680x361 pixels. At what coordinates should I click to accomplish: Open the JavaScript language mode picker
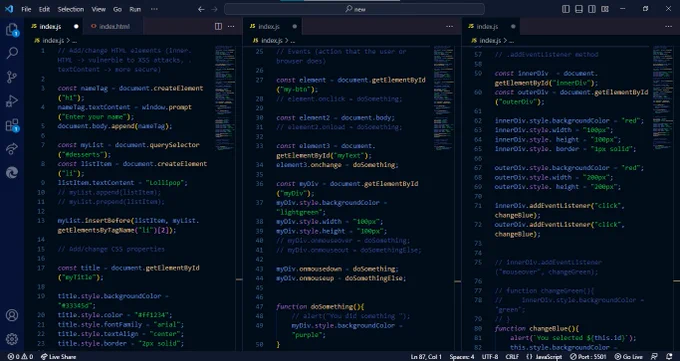pos(548,357)
